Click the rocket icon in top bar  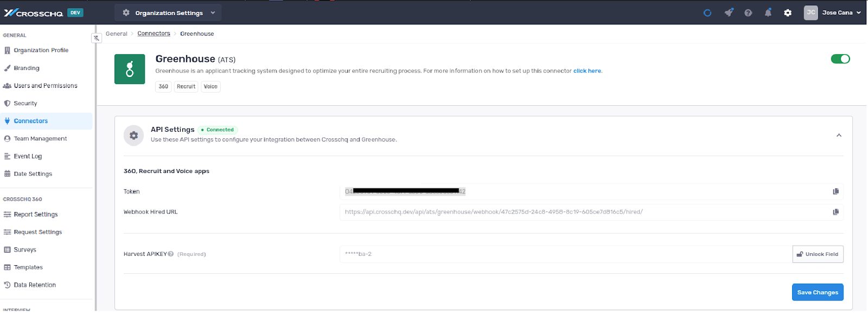(729, 12)
